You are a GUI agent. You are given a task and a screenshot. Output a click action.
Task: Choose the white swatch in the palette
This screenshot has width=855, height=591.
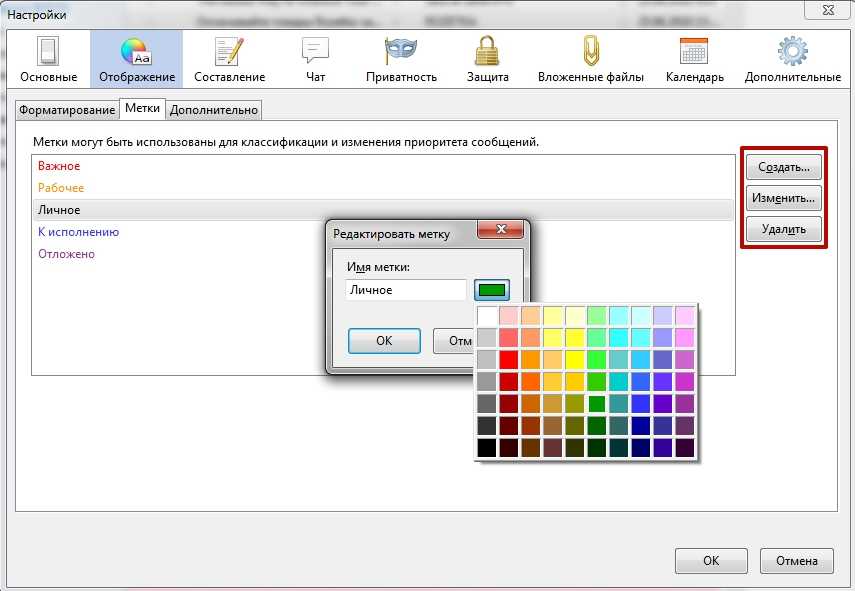pos(487,316)
